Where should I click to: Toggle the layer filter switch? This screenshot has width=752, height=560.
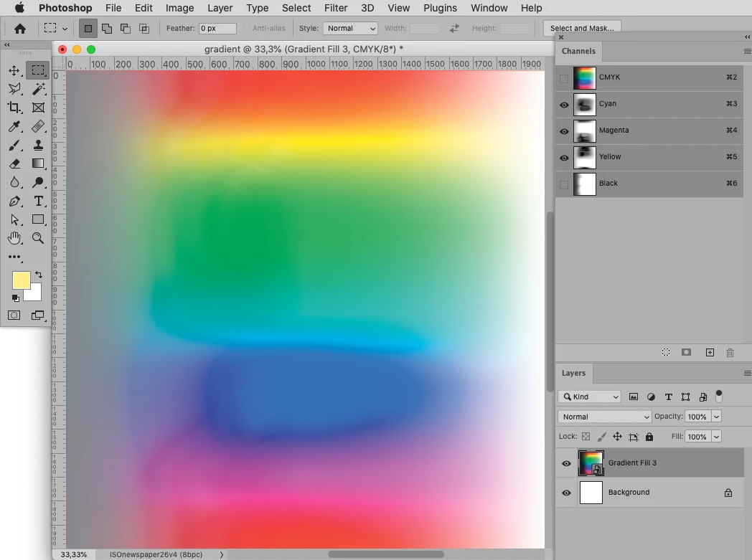tap(719, 397)
